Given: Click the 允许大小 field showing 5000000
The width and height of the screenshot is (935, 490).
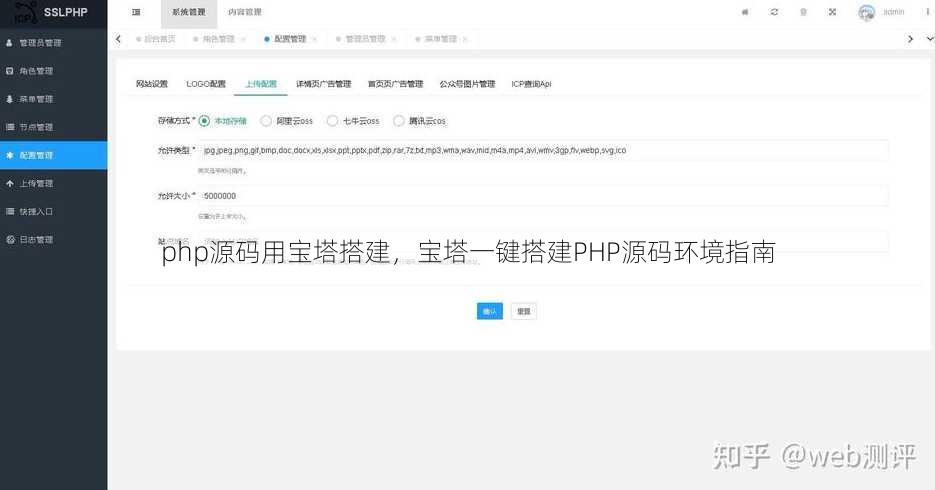Looking at the screenshot, I should pos(543,196).
